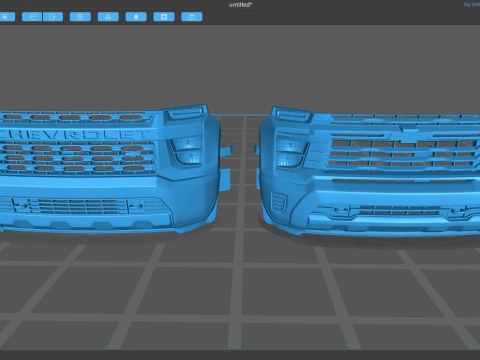Click the droplet icon toolbar button

136,17
